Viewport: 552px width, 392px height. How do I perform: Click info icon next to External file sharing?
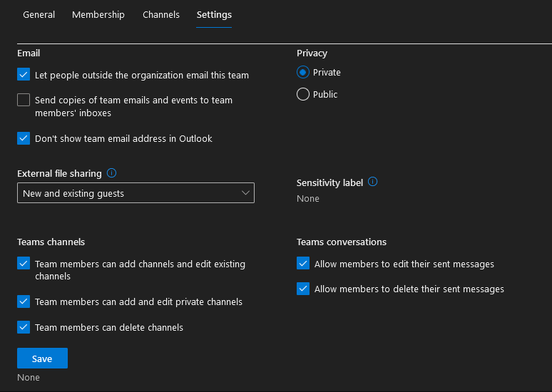tap(111, 173)
